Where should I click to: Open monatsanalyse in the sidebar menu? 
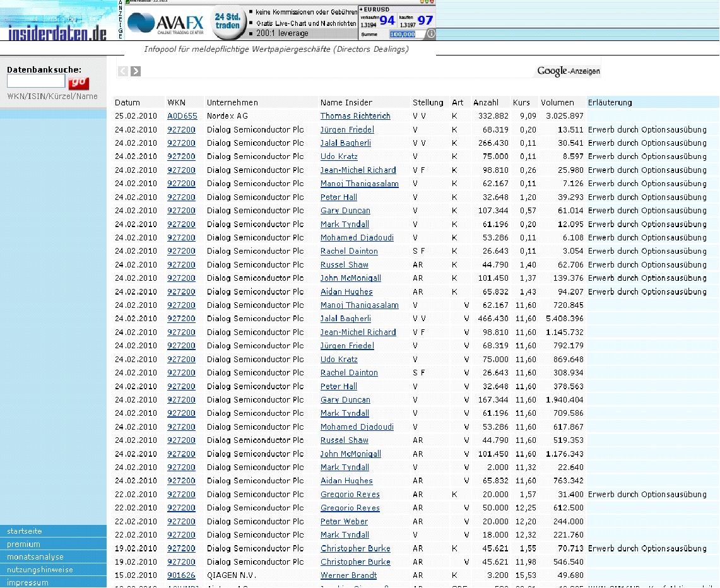click(x=35, y=557)
